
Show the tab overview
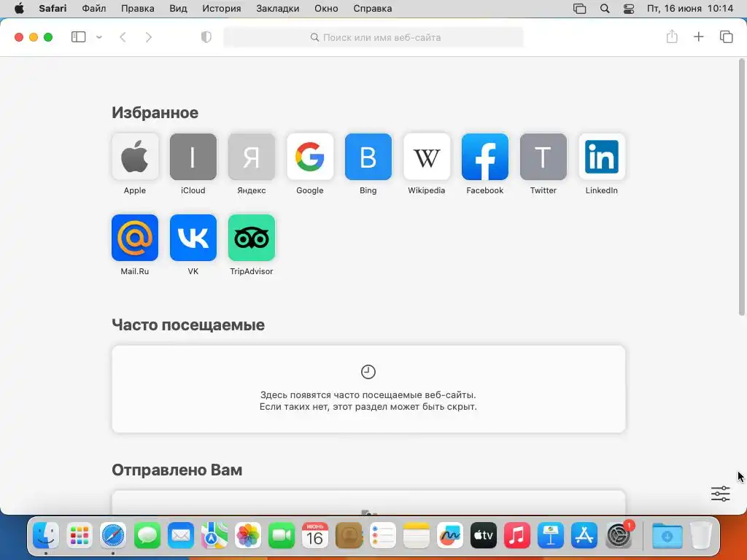(x=726, y=36)
